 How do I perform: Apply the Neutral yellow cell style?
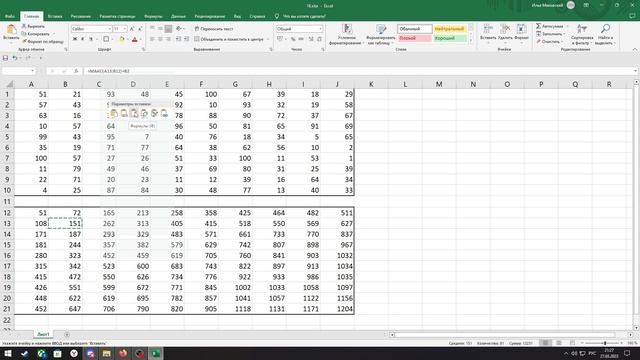[x=450, y=29]
